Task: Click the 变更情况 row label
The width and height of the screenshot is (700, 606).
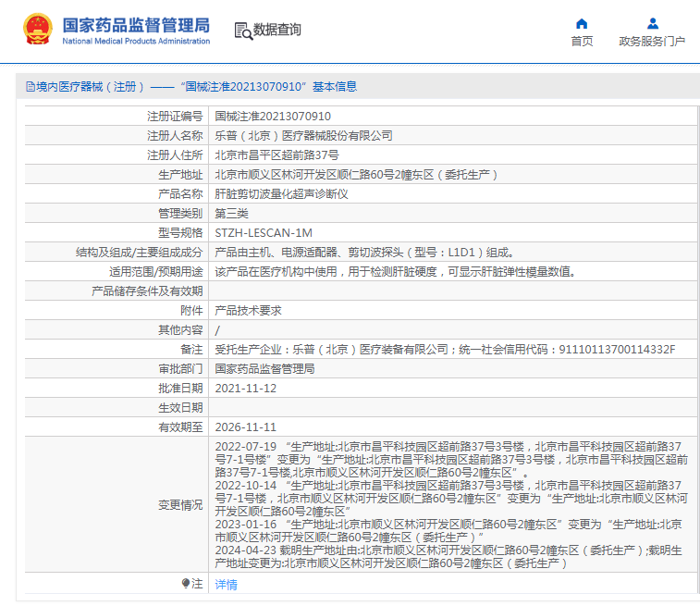Action: point(180,504)
